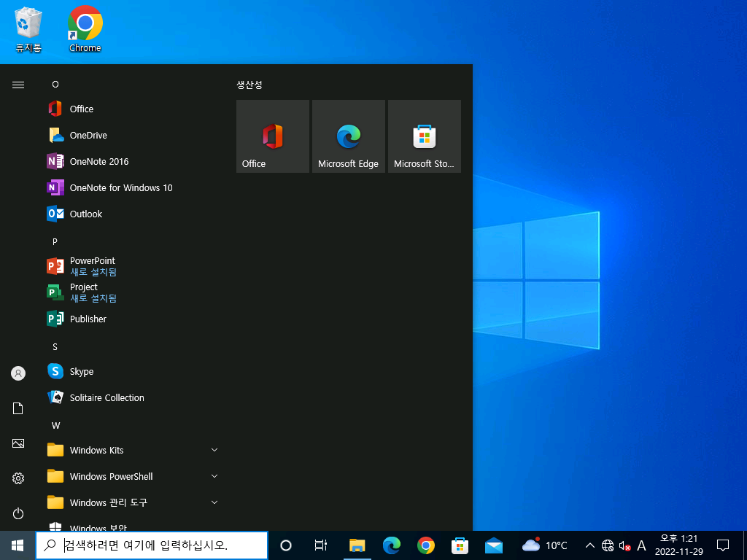Screen dimensions: 747x560
Task: Toggle the IME input mode indicator A
Action: (x=642, y=545)
